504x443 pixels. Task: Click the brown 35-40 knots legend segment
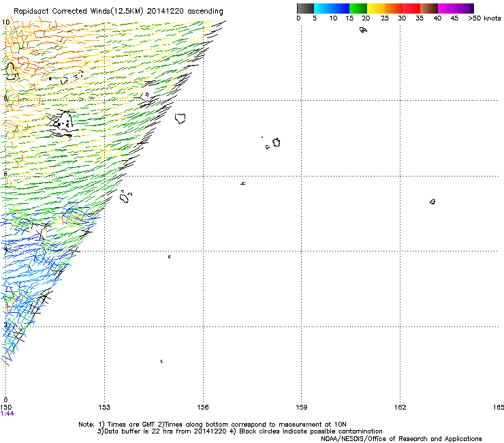[x=429, y=8]
